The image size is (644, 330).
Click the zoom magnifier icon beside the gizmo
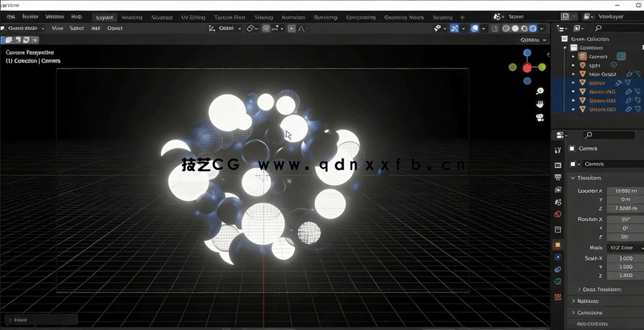540,91
